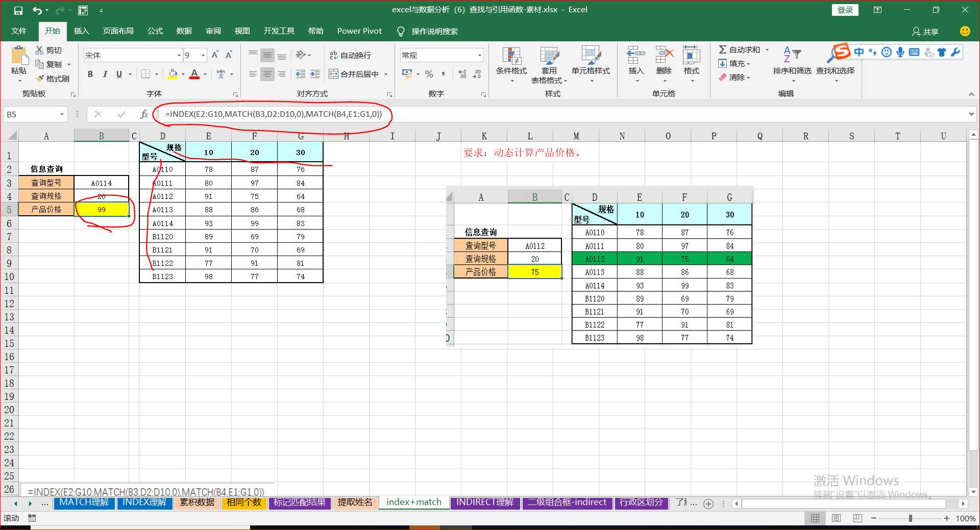Click the 自动求和 AutoSum button

point(739,50)
